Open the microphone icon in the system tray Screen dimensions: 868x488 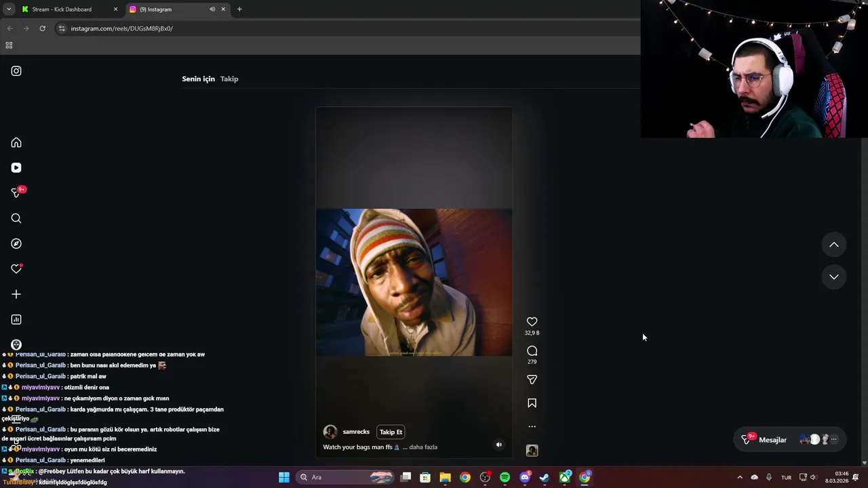pos(768,477)
